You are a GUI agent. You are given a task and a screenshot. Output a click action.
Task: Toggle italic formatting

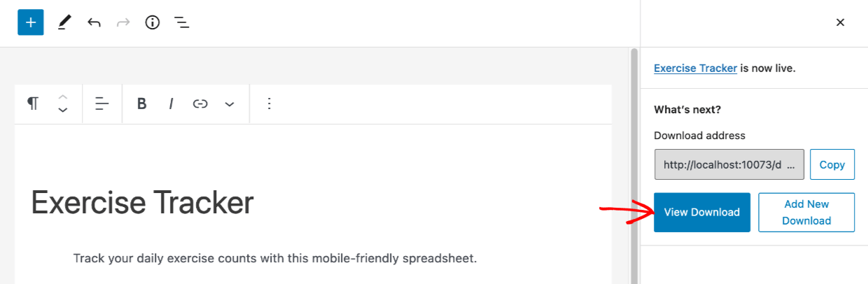(x=171, y=104)
